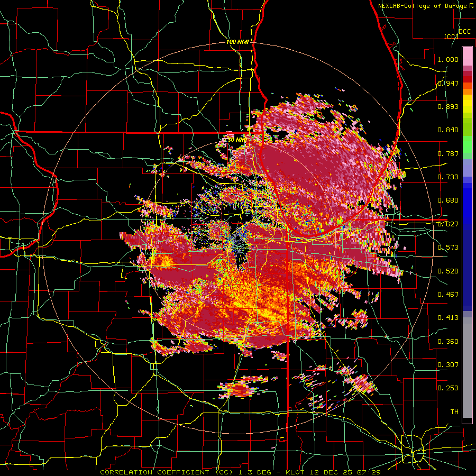Pick the orange swatch below 0.947
Screen dimensions: 476x476
pyautogui.click(x=467, y=92)
